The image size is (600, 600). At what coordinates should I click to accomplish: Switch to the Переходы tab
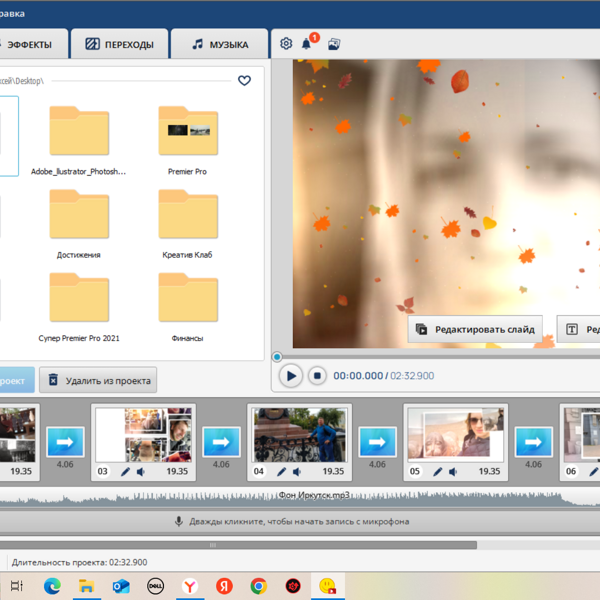pyautogui.click(x=120, y=44)
